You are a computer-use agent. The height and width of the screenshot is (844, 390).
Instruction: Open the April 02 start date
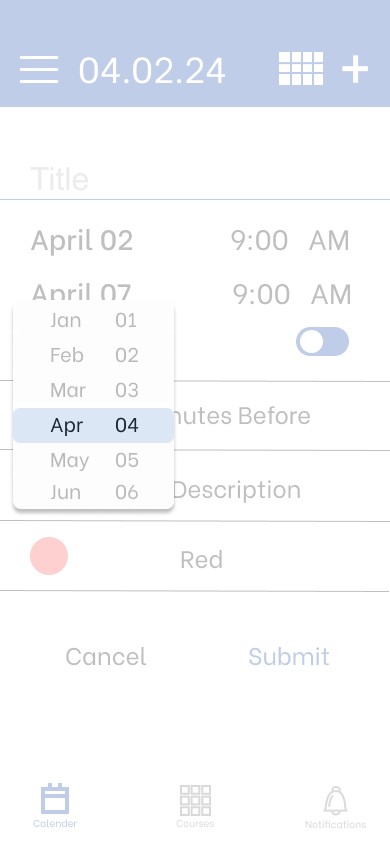click(82, 240)
